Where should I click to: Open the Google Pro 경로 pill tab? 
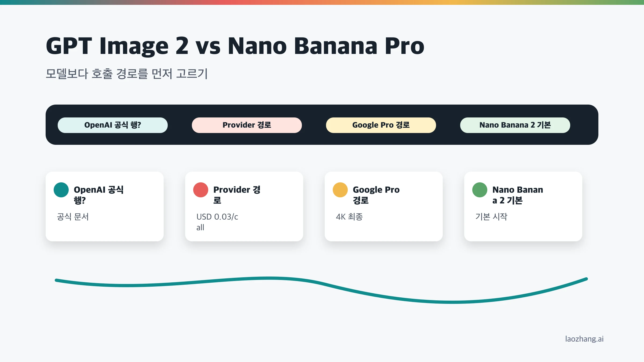point(381,125)
